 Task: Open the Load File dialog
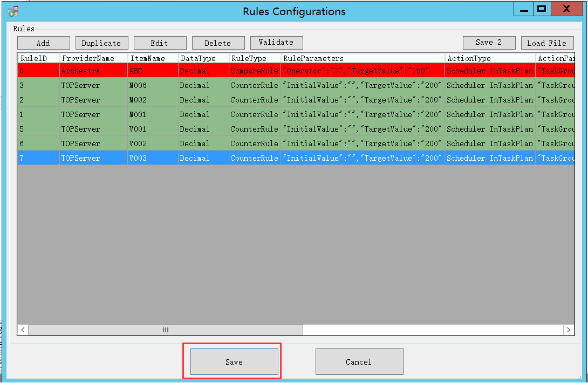(x=546, y=43)
